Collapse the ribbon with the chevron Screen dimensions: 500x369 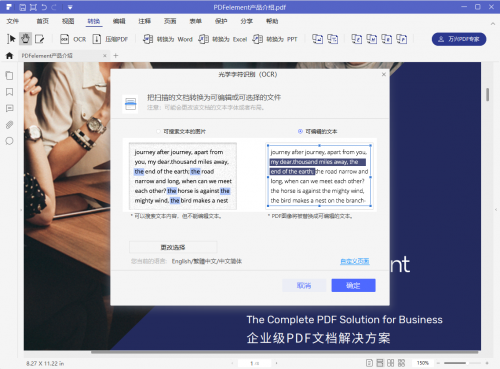click(492, 24)
